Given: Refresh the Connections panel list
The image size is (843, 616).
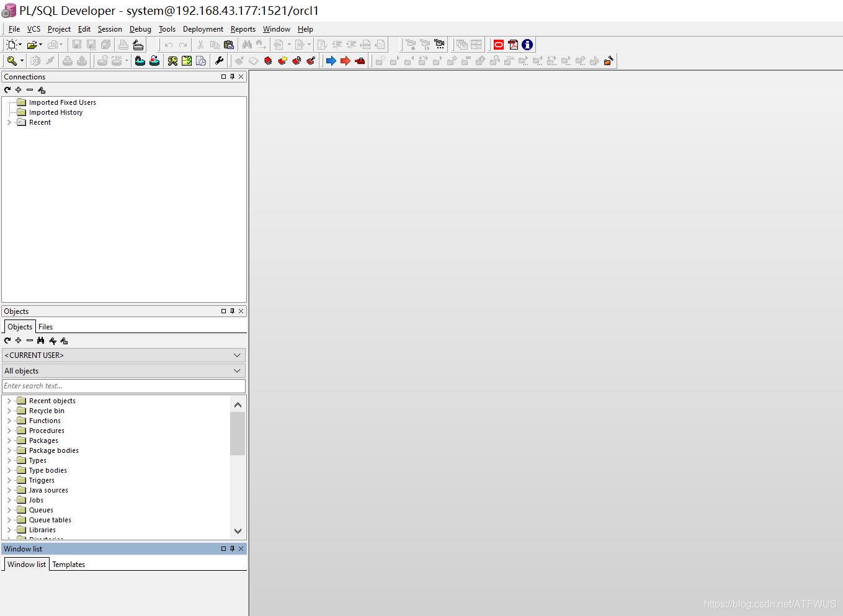Looking at the screenshot, I should (x=7, y=90).
